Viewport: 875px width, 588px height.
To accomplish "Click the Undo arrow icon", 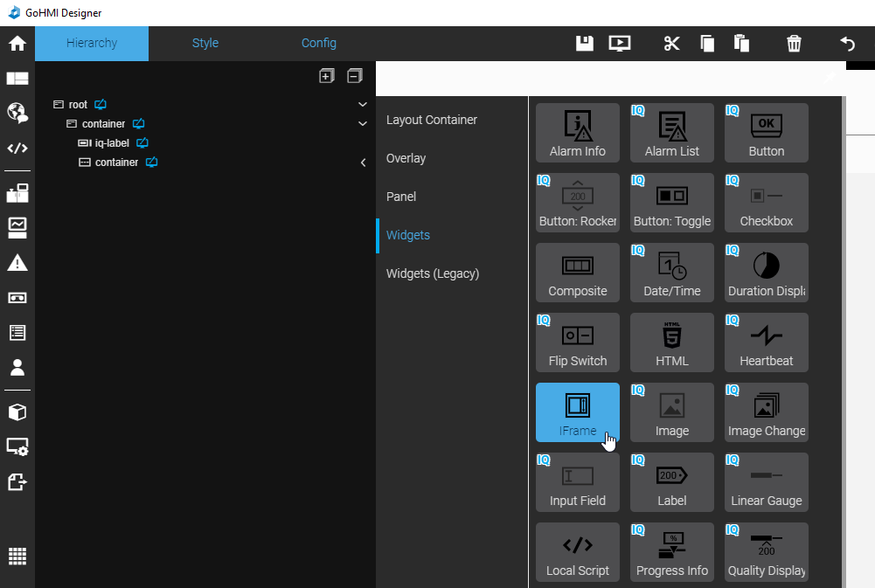I will 847,44.
